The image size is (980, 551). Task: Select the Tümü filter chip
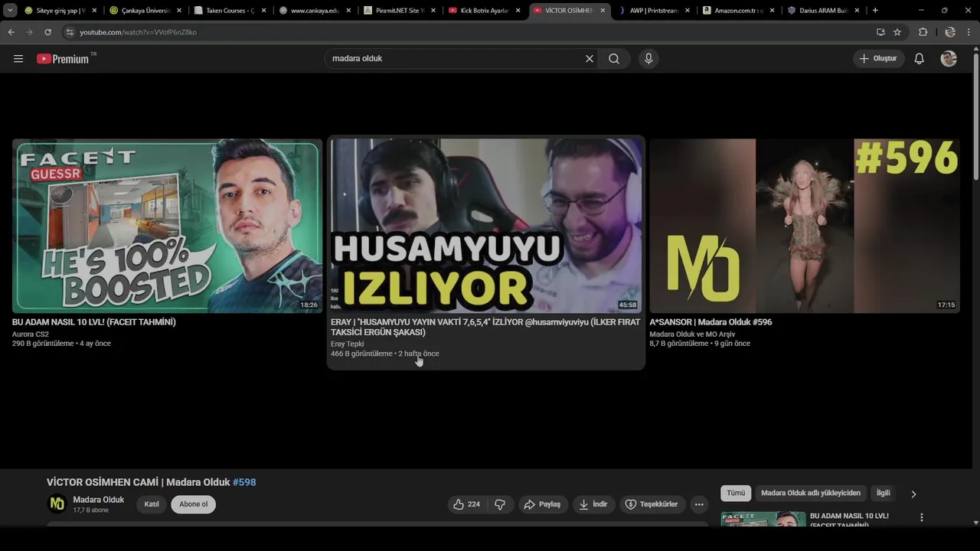736,494
